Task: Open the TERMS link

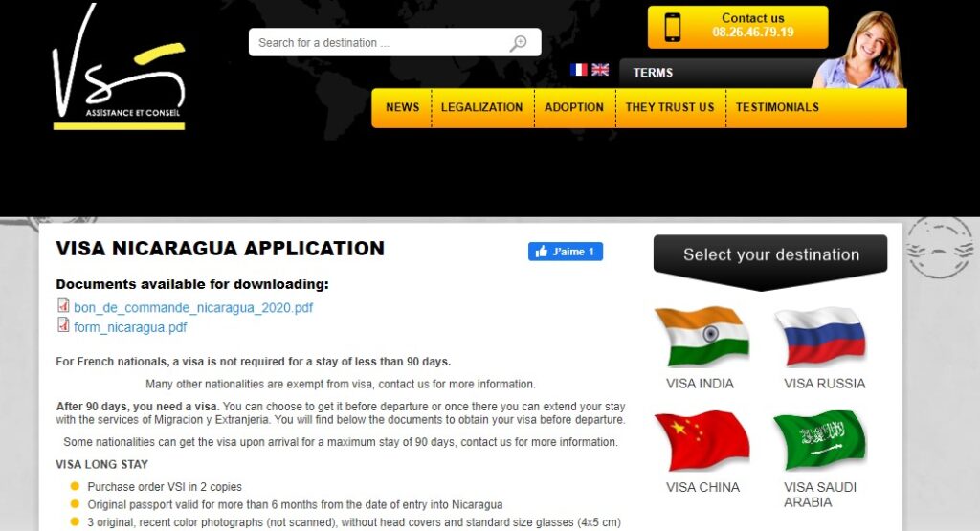Action: pos(653,73)
